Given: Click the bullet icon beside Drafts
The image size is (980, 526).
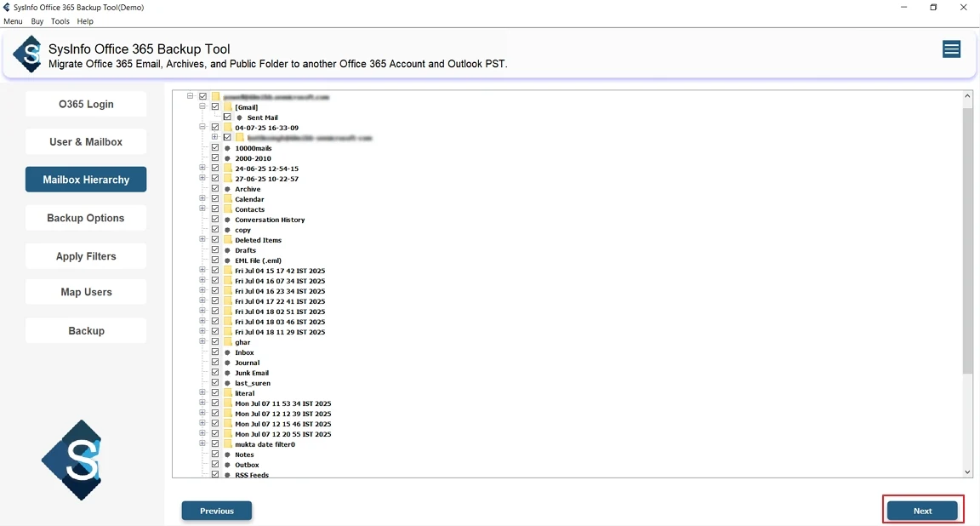Looking at the screenshot, I should click(x=227, y=250).
